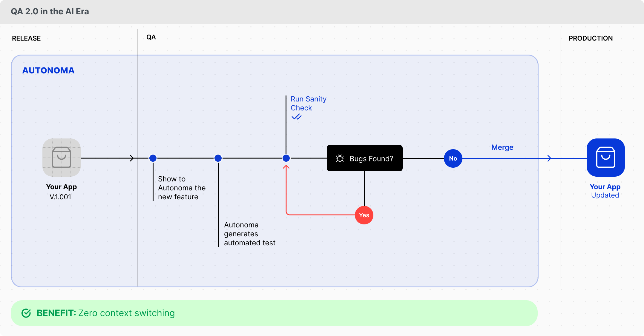Click the double-checkmark Run Sanity Check icon

(x=297, y=117)
